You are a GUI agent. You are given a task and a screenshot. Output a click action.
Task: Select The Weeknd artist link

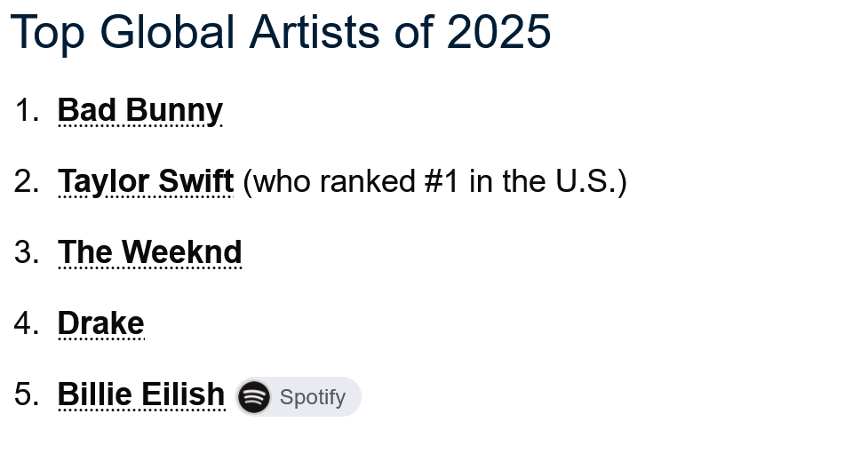(x=150, y=252)
